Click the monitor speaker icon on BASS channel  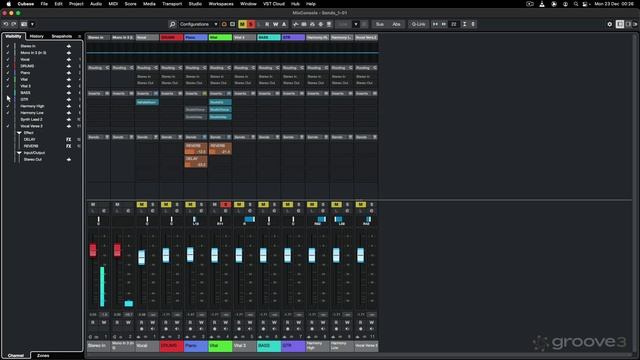(x=274, y=329)
